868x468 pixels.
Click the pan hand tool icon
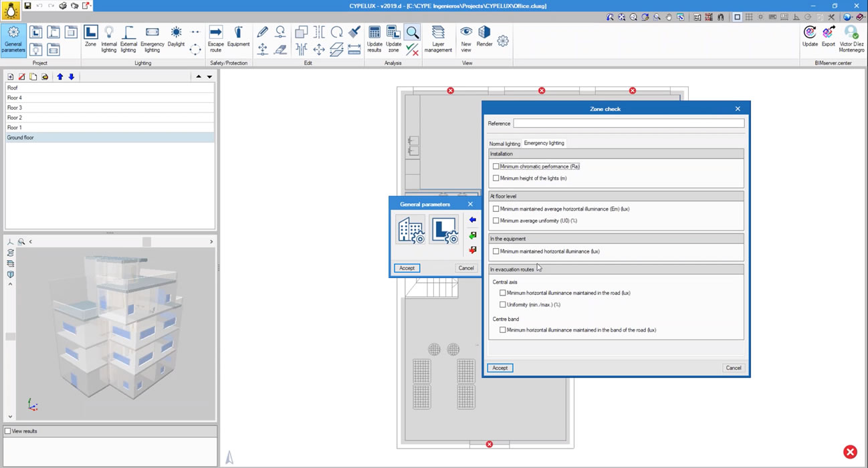669,17
